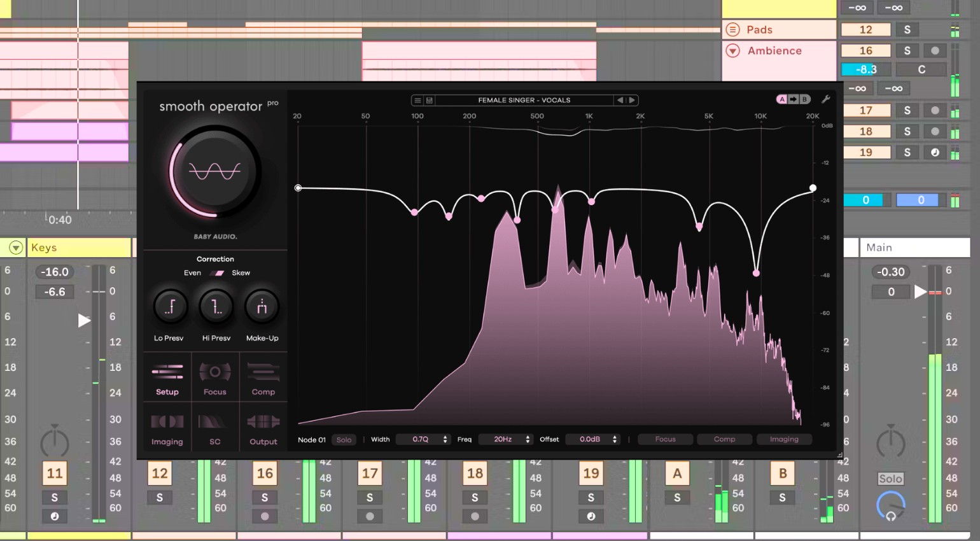Open the SC sidechain panel
Viewport: 980px width, 541px height.
[215, 428]
